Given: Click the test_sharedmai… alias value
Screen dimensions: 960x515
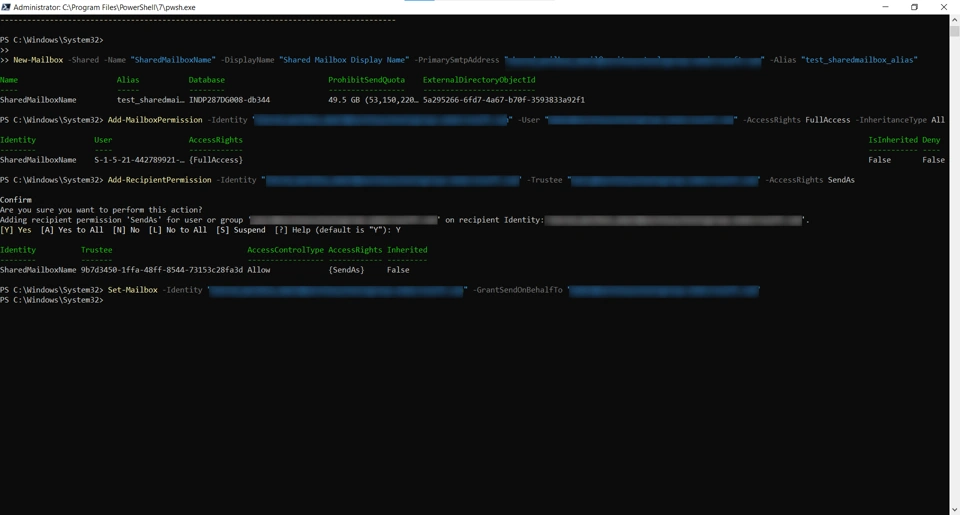Looking at the screenshot, I should tap(151, 100).
